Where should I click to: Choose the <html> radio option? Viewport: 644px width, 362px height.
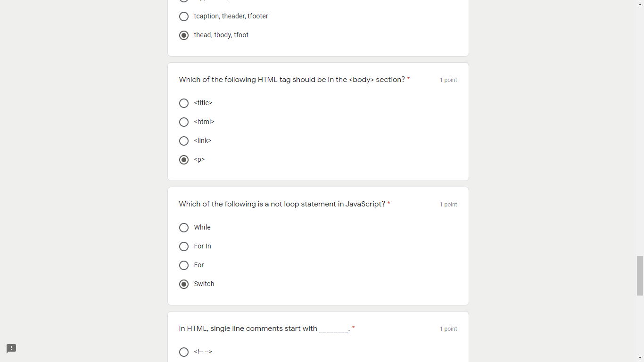[x=184, y=122]
